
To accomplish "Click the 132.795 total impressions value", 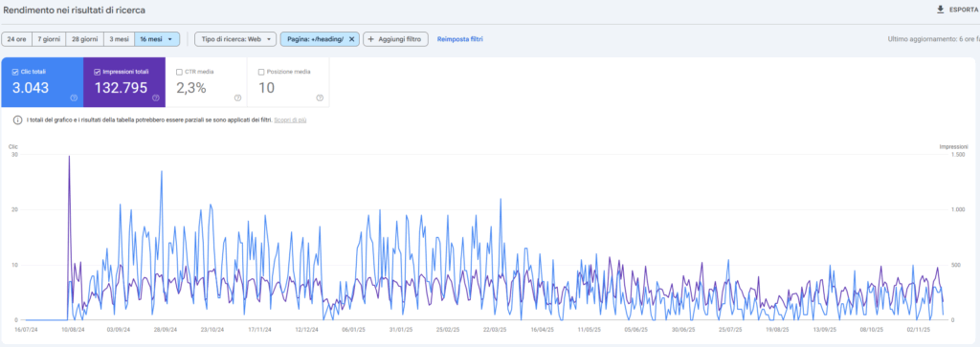I will pyautogui.click(x=122, y=88).
